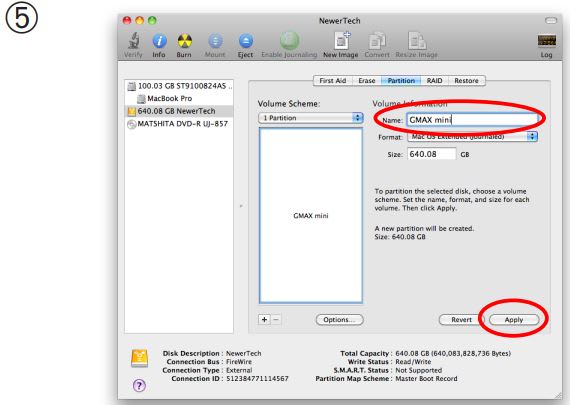Click the Verify toolbar icon
The width and height of the screenshot is (570, 405).
pos(133,45)
